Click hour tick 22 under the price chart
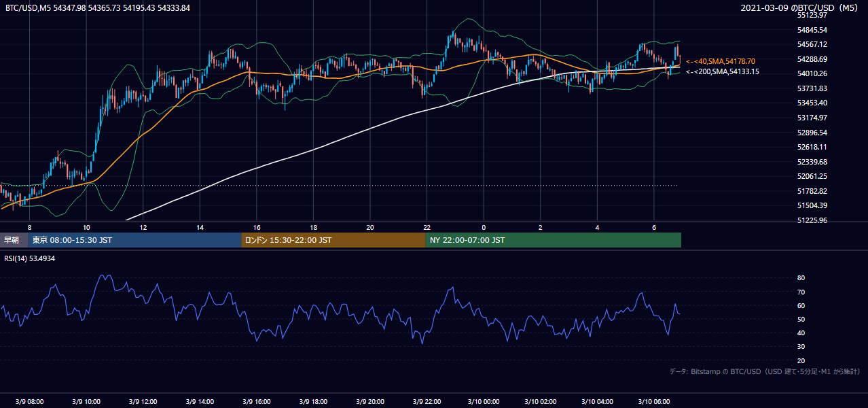This screenshot has width=868, height=408. (427, 227)
